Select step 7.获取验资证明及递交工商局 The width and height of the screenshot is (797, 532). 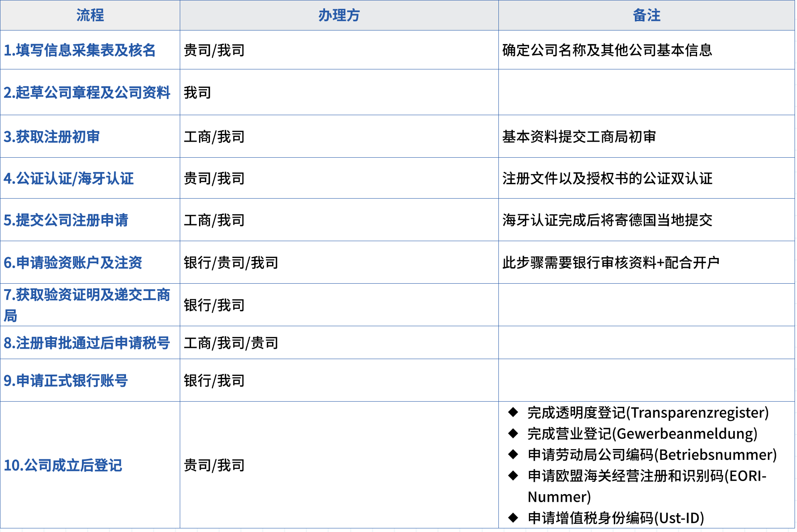click(x=87, y=305)
